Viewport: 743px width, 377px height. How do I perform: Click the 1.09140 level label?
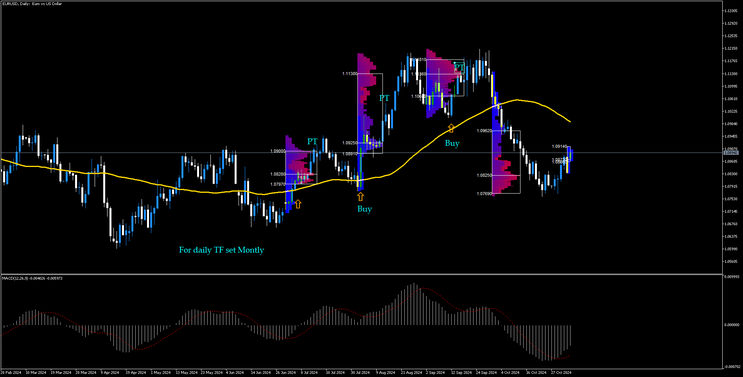coord(559,147)
